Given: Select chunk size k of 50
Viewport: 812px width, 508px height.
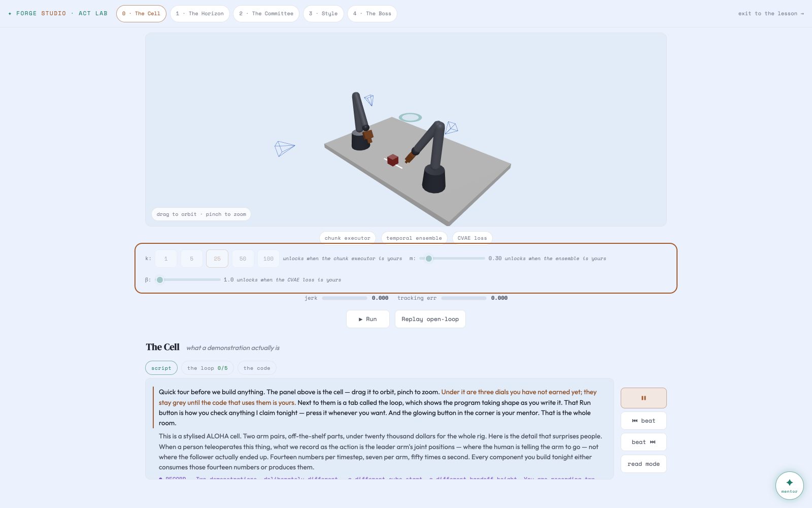Looking at the screenshot, I should click(x=243, y=259).
